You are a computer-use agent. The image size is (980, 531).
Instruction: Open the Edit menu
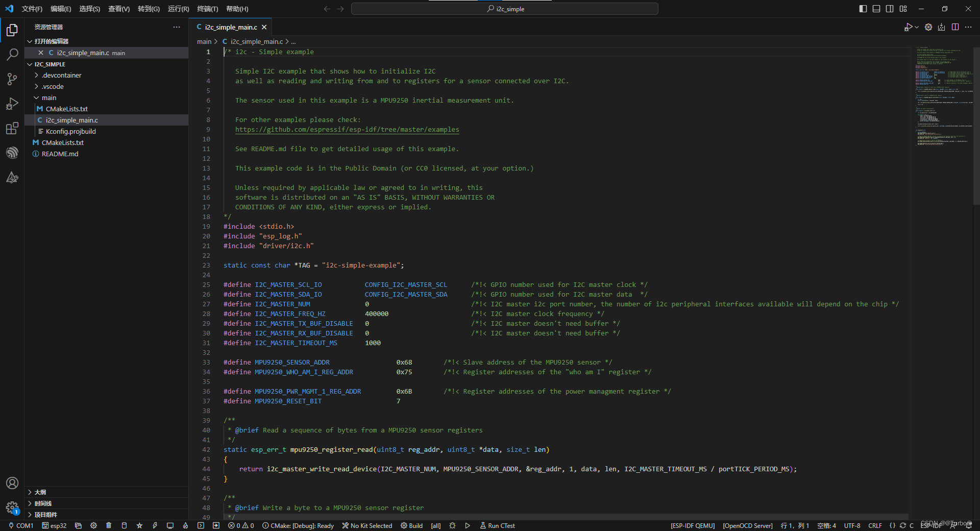point(61,9)
